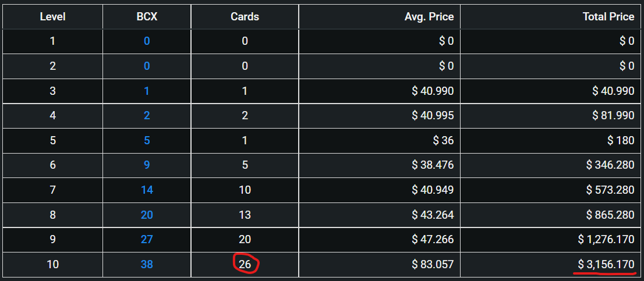This screenshot has width=644, height=281.
Task: Open the BCX zero link for level 2
Action: [x=147, y=66]
